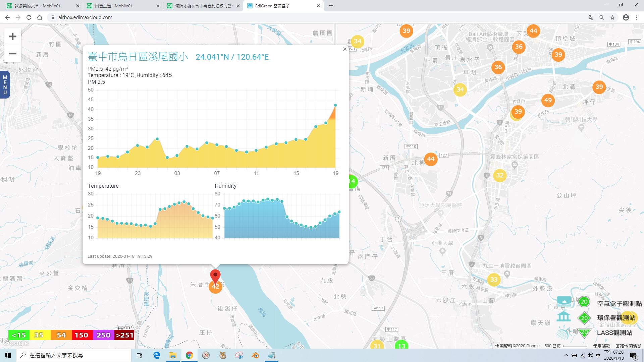Open a new browser tab
This screenshot has height=362, width=644.
[331, 6]
